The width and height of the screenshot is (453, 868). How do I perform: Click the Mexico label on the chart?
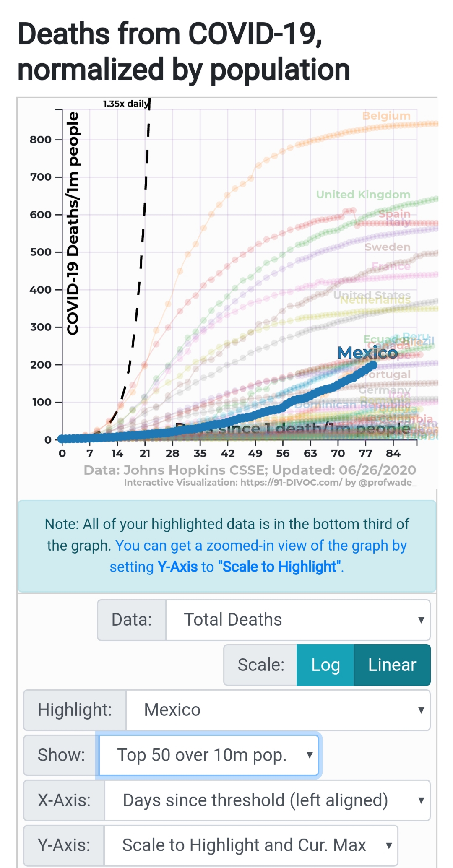tap(367, 353)
